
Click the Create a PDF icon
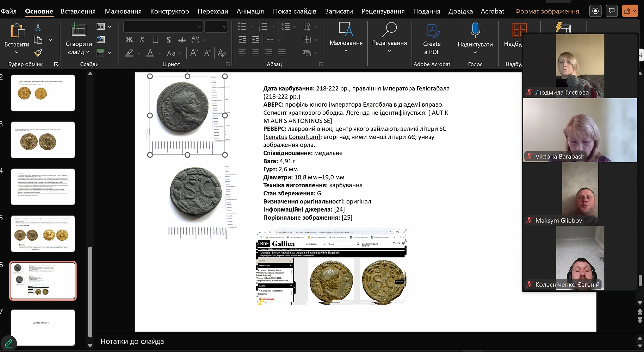click(432, 39)
